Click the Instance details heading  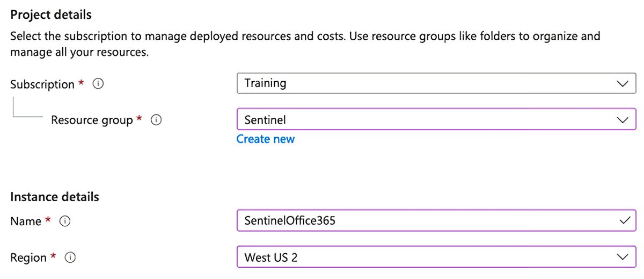(55, 197)
